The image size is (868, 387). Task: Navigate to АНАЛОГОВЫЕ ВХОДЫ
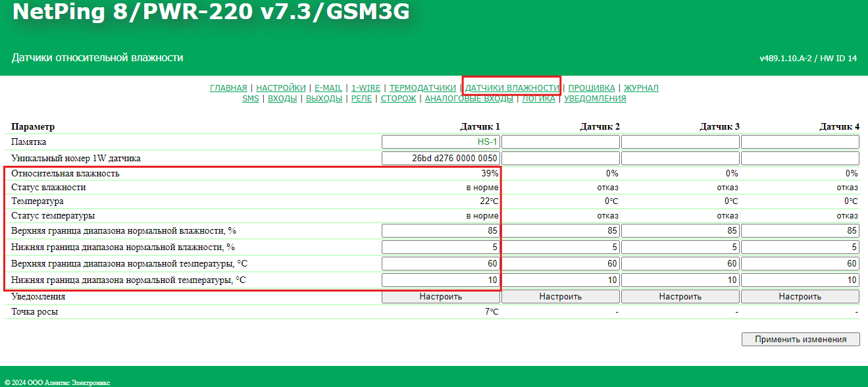click(x=469, y=99)
